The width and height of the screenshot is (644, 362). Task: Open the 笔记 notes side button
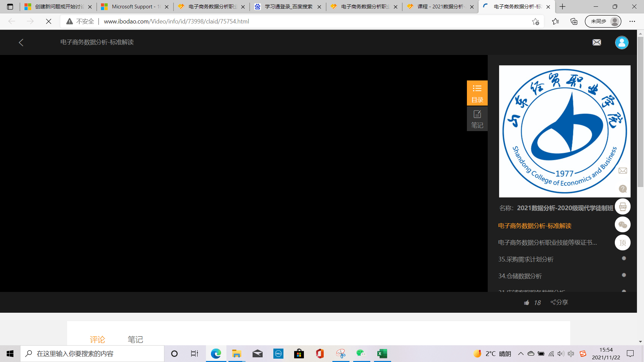(x=477, y=119)
